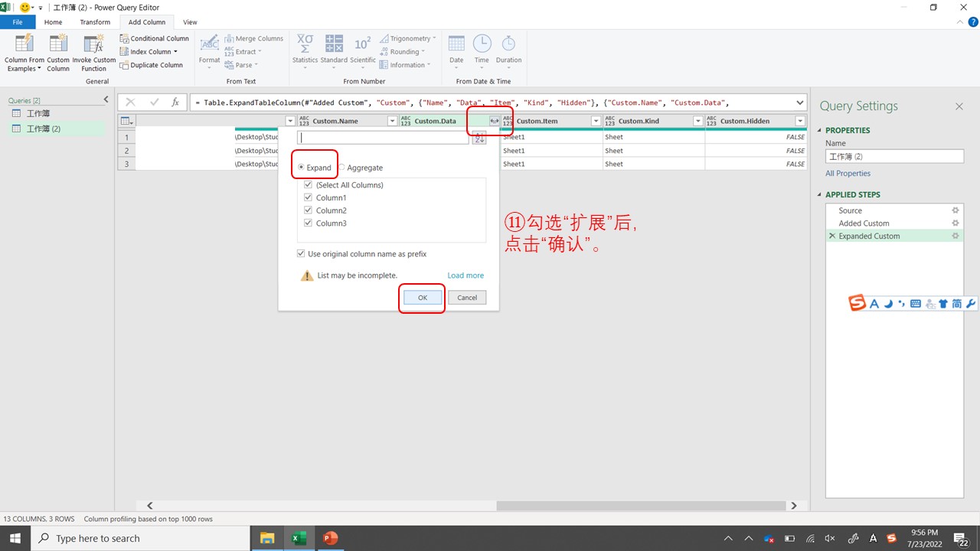Image resolution: width=980 pixels, height=551 pixels.
Task: Open the Extract dropdown
Action: [243, 52]
